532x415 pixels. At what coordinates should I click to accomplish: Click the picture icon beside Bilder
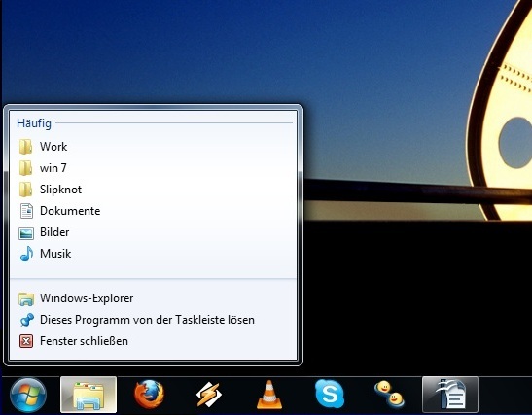coord(26,233)
